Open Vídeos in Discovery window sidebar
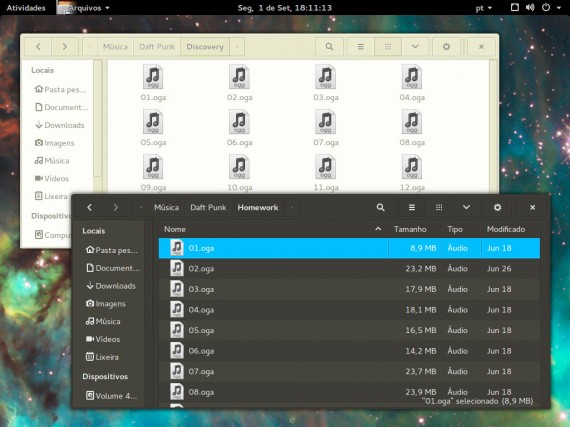Screen dimensions: 570x427 pyautogui.click(x=52, y=178)
